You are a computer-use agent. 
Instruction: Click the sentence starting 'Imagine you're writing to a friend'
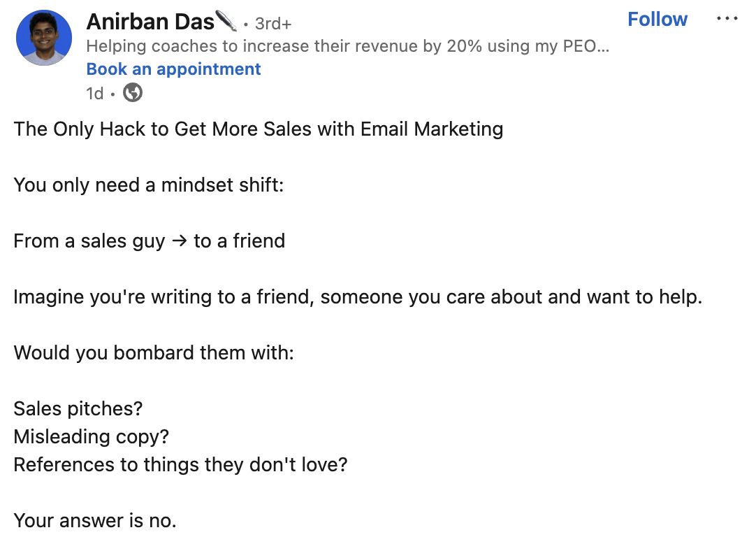tap(358, 297)
